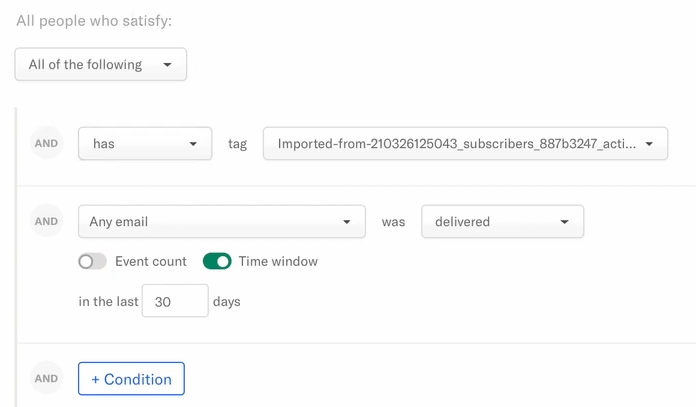
Task: Click the arrow on 'All of the following'
Action: click(167, 65)
